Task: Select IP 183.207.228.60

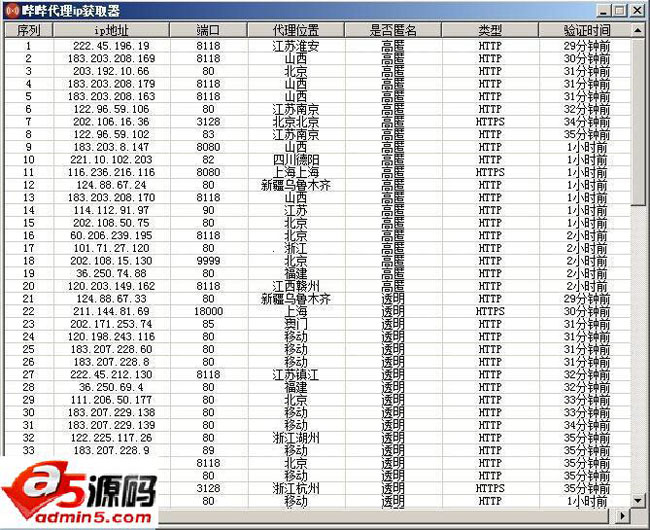Action: point(111,349)
